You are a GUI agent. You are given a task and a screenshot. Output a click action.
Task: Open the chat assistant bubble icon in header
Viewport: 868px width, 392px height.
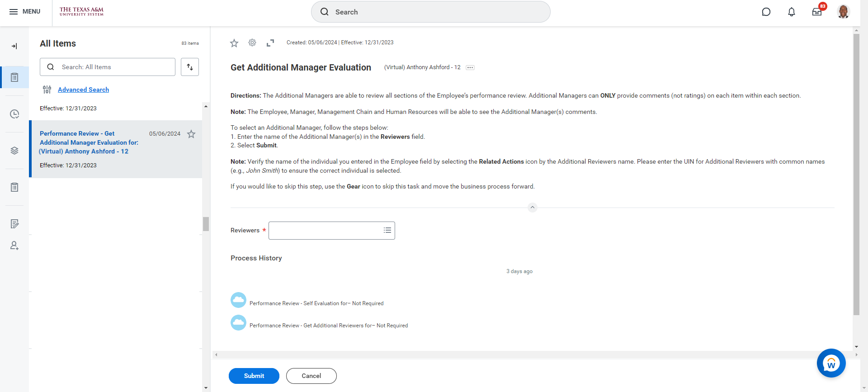point(766,12)
